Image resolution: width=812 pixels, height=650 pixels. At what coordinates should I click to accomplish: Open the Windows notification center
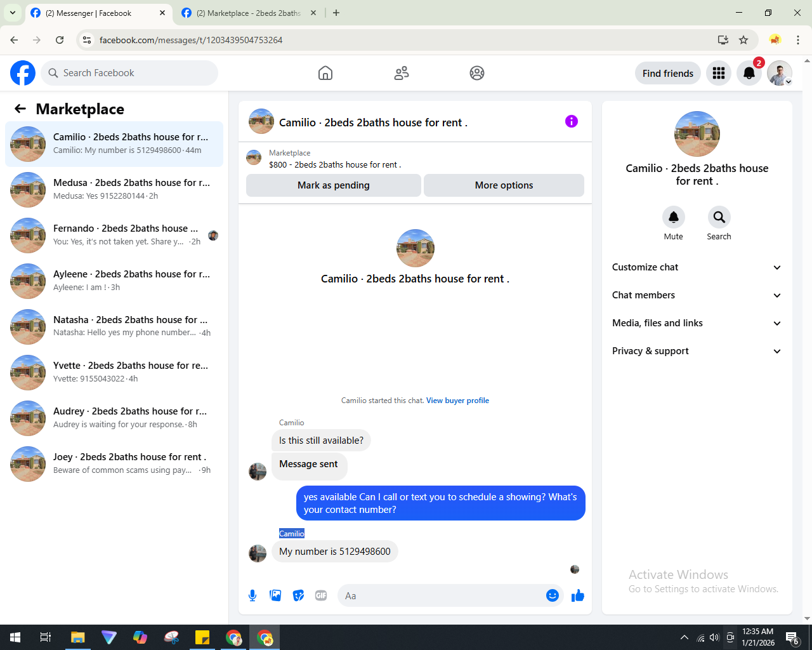(x=792, y=637)
